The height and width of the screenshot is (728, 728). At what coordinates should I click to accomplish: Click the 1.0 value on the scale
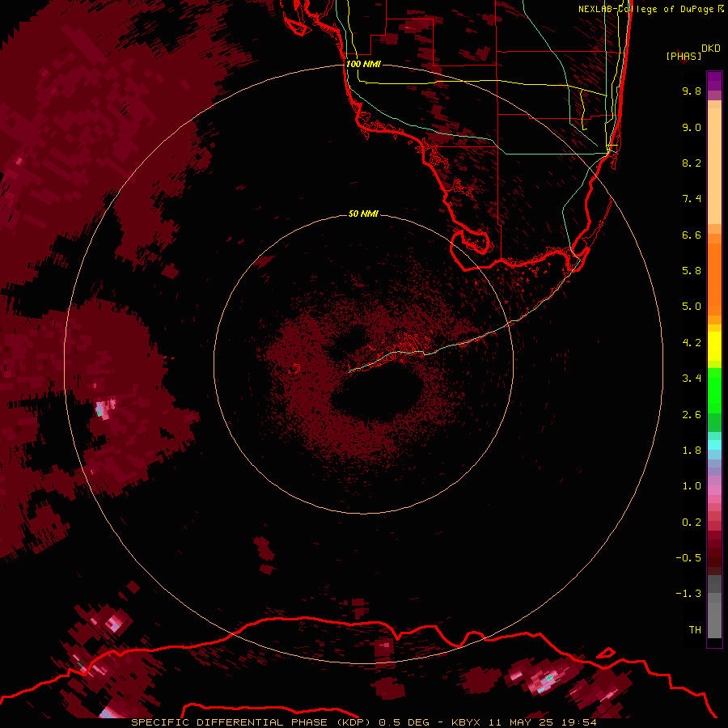tap(692, 486)
